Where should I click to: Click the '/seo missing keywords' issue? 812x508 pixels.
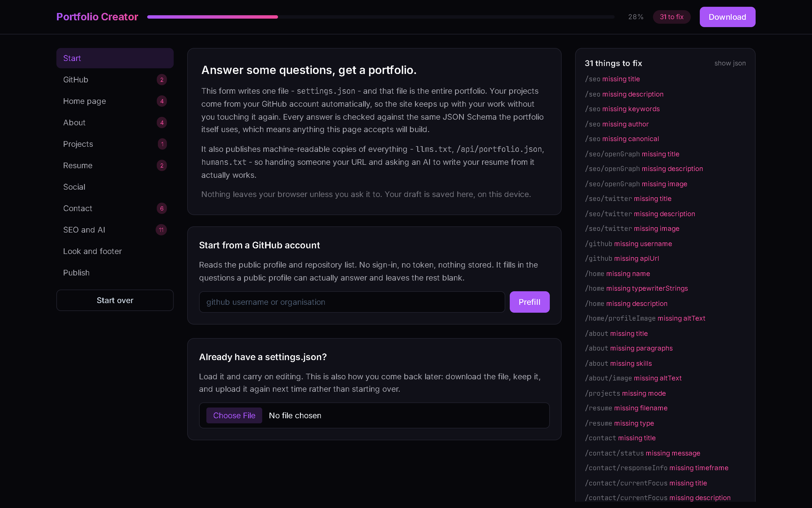pos(622,109)
